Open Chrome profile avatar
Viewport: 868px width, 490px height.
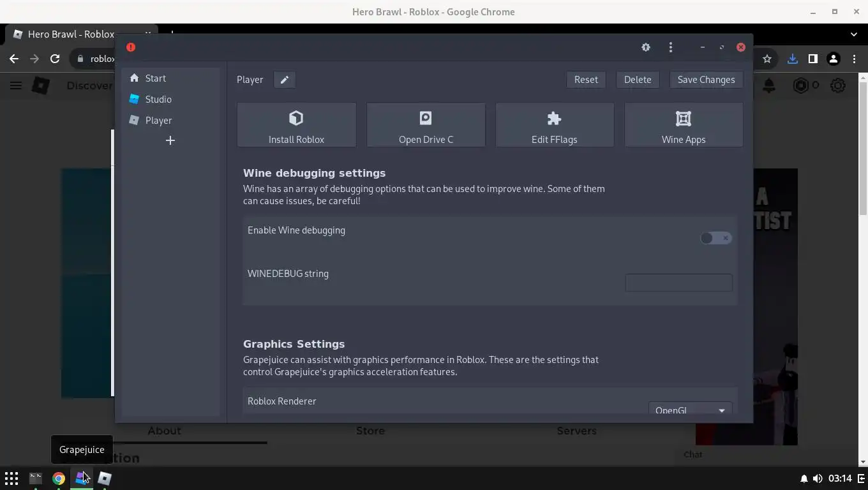(833, 59)
